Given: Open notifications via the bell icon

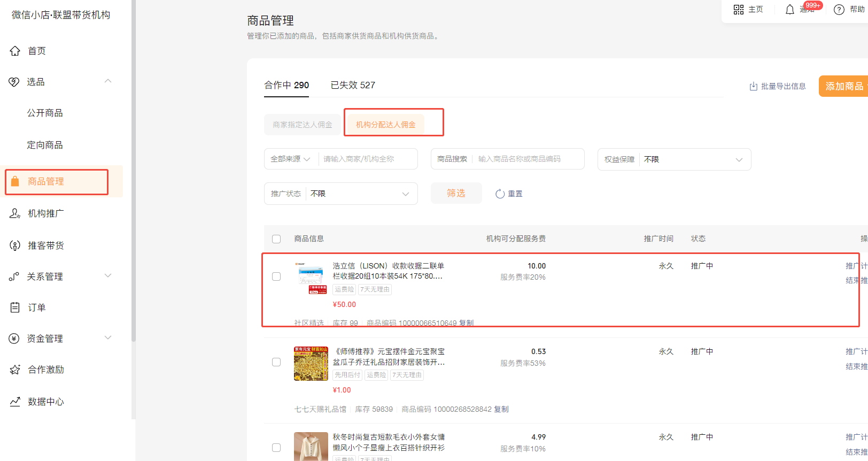Looking at the screenshot, I should pyautogui.click(x=789, y=10).
